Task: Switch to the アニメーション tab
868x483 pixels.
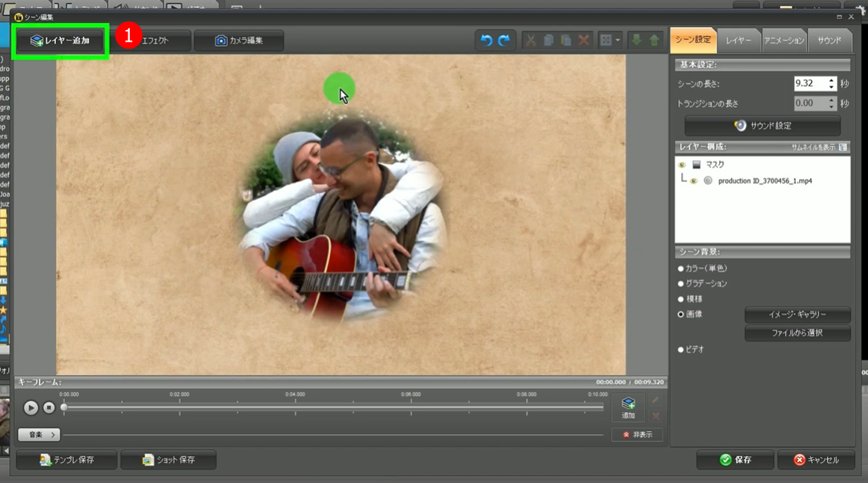Action: (x=784, y=40)
